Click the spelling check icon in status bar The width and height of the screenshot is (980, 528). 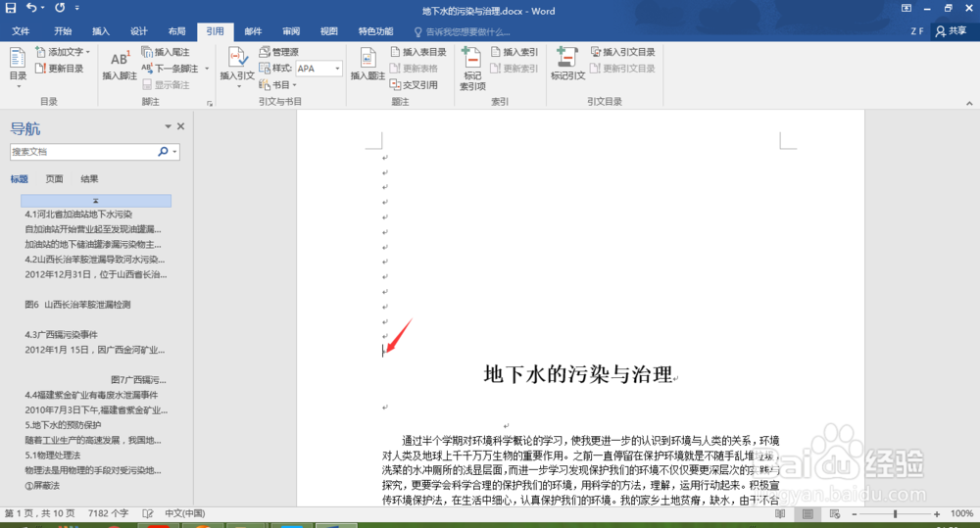coord(148,513)
